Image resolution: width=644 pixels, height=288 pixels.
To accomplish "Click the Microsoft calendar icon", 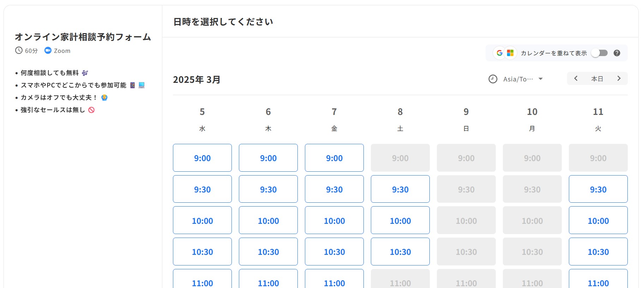I will click(x=510, y=53).
